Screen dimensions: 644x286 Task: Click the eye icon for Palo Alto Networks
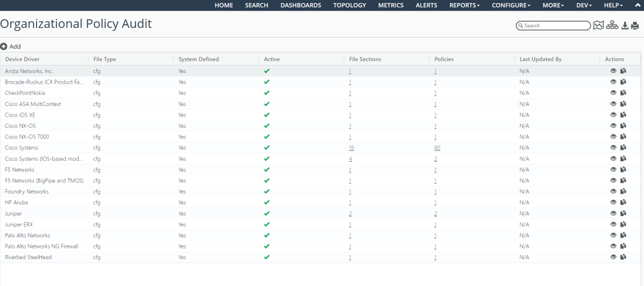[614, 235]
